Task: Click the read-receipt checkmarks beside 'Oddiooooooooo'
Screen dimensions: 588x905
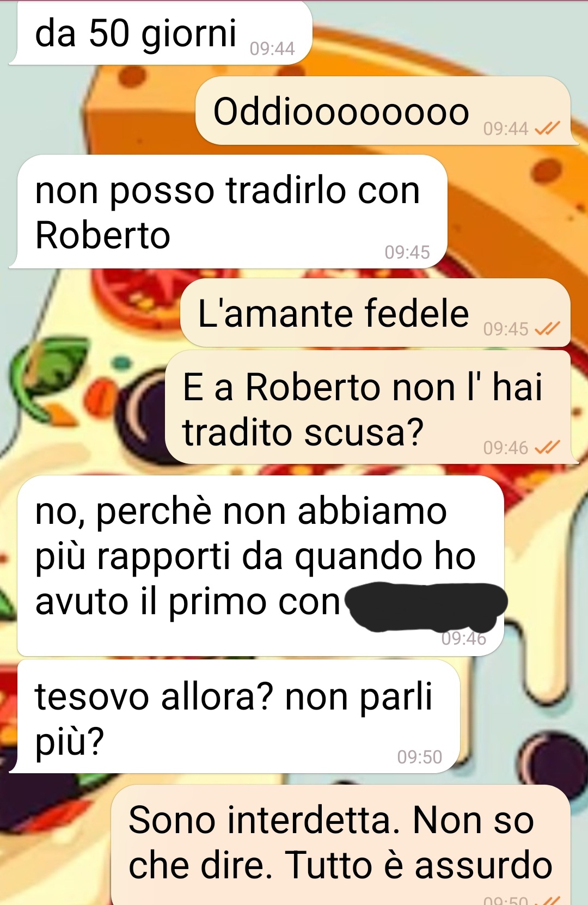Action: pyautogui.click(x=547, y=129)
